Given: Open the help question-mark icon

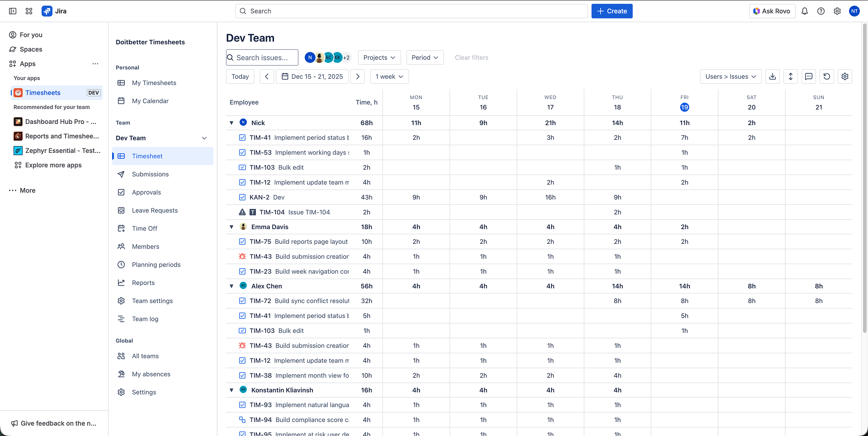Looking at the screenshot, I should [821, 11].
